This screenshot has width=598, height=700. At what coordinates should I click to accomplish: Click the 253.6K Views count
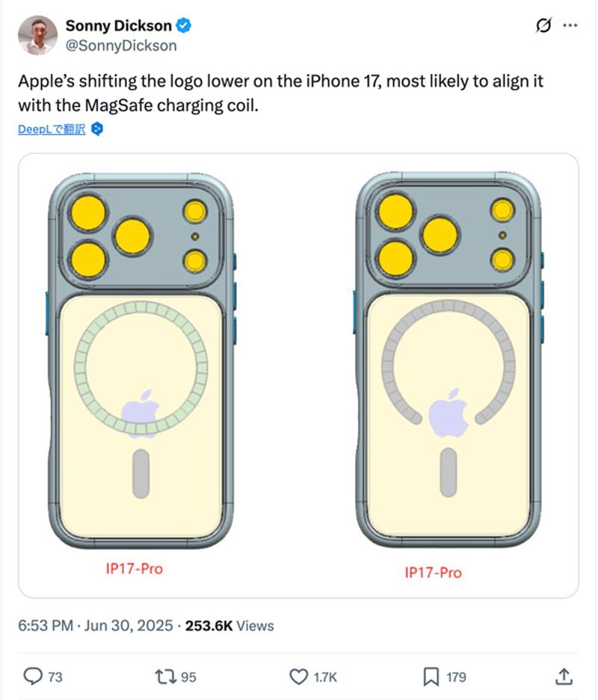[229, 626]
